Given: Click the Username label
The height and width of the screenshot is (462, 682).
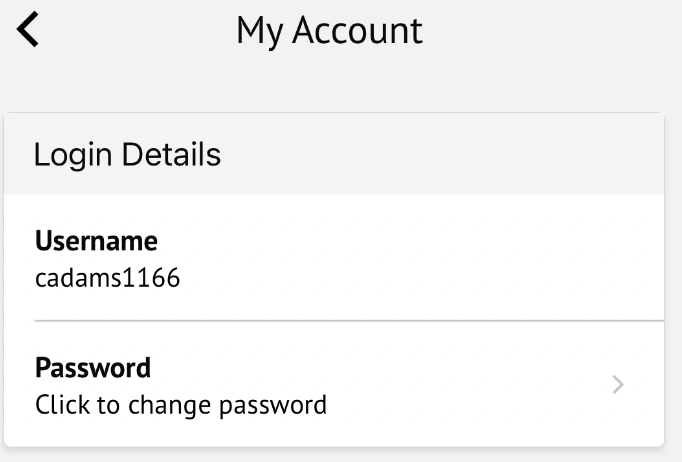Looking at the screenshot, I should pos(96,241).
